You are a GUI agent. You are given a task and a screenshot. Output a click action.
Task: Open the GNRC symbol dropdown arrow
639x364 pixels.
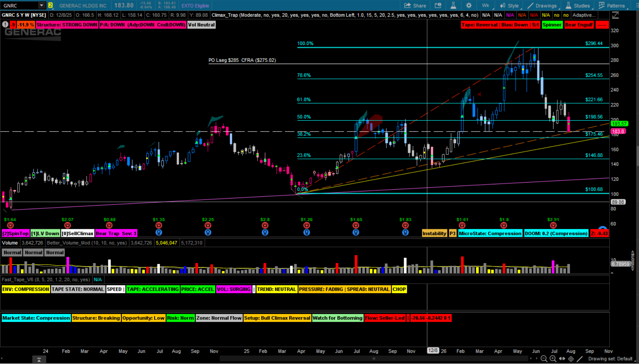pyautogui.click(x=42, y=5)
